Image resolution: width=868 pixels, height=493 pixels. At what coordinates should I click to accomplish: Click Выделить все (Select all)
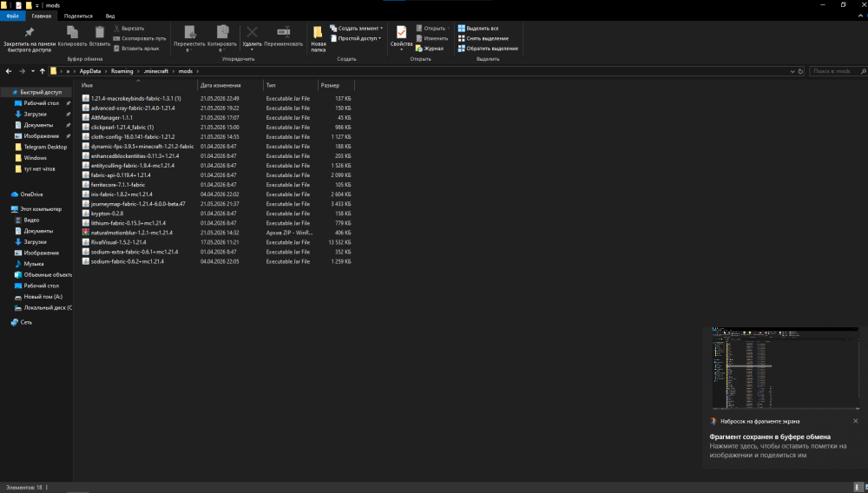click(478, 29)
